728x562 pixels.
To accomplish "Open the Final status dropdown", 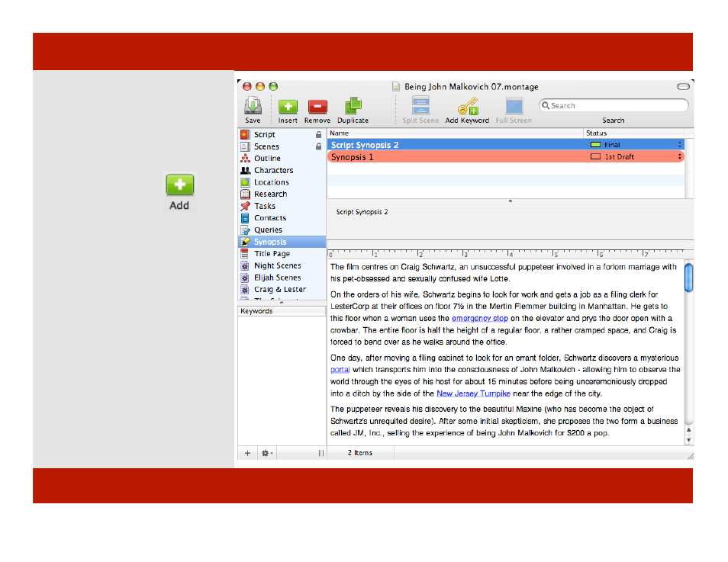I will [680, 145].
